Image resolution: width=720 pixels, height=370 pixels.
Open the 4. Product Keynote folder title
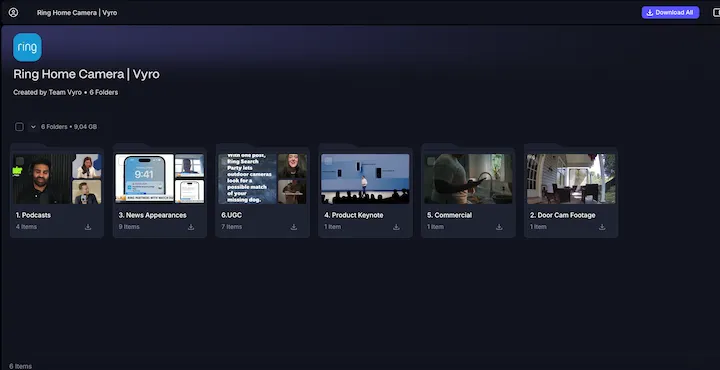354,215
